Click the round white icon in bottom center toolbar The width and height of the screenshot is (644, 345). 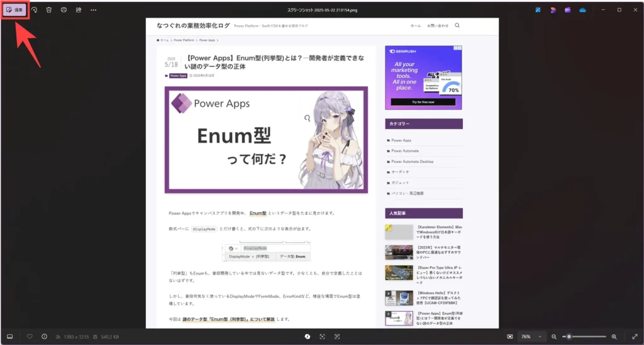pyautogui.click(x=307, y=336)
